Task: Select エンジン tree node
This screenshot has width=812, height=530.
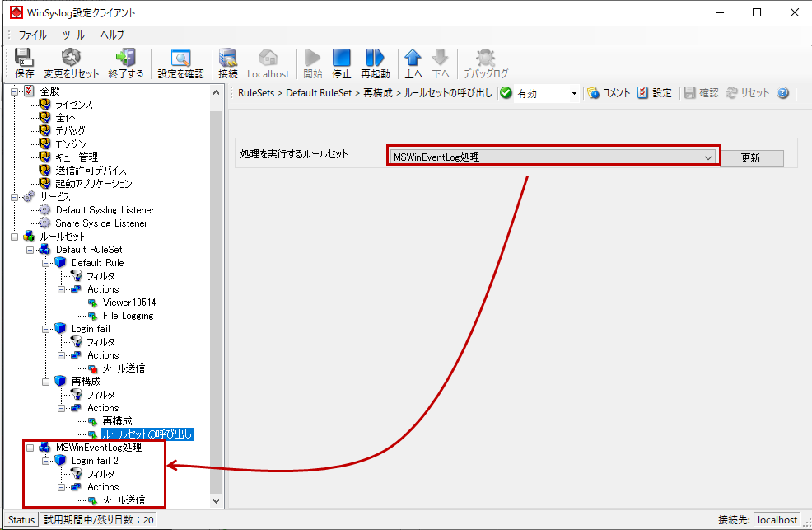Action: [71, 144]
